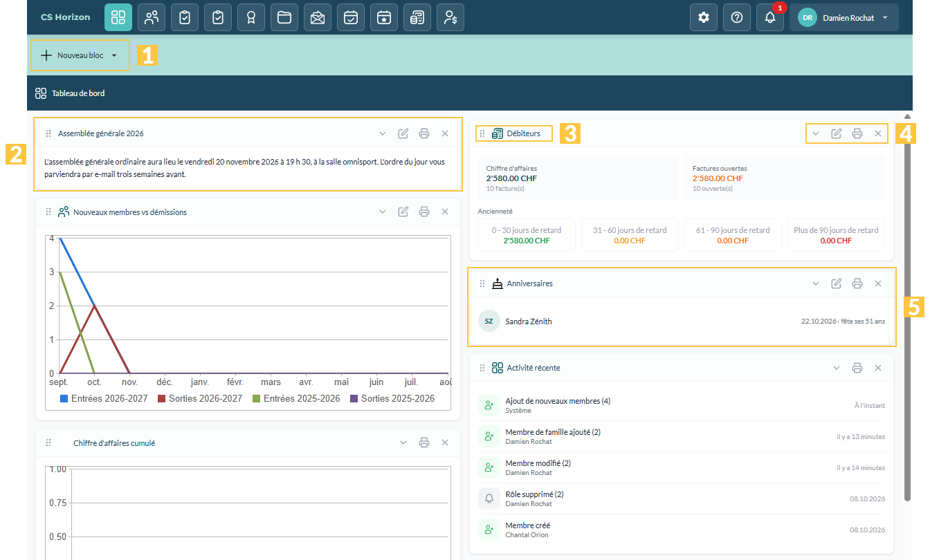This screenshot has width=930, height=560.
Task: Open the Nouveau bloc dropdown
Action: coord(80,55)
